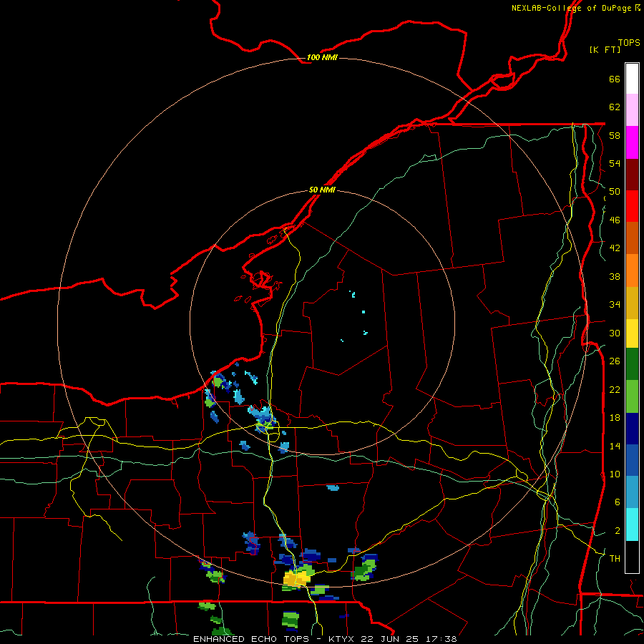Click the '50' scale value
The height and width of the screenshot is (644, 644).
pyautogui.click(x=615, y=192)
